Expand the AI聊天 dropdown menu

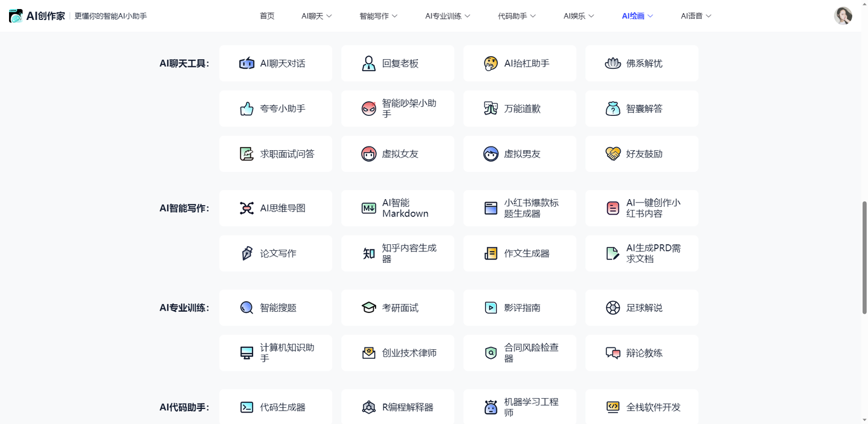pos(316,16)
